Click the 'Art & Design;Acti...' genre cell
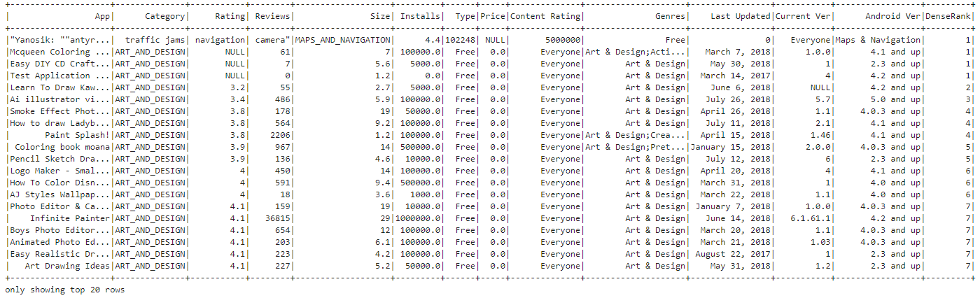This screenshot has height=298, width=980. 636,52
